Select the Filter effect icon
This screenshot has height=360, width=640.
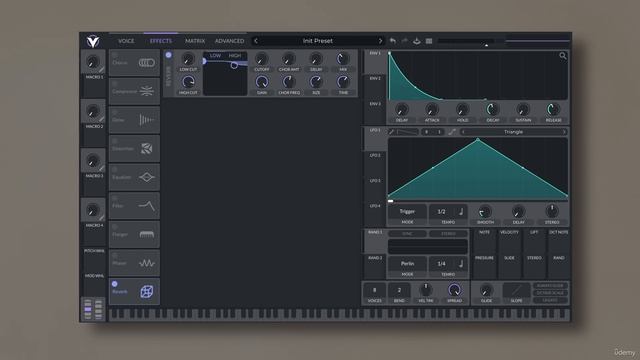[x=147, y=206]
